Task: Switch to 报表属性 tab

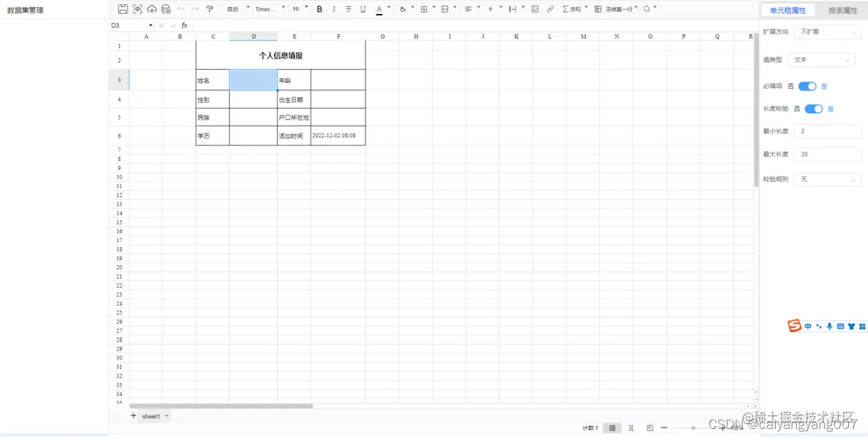Action: point(843,10)
